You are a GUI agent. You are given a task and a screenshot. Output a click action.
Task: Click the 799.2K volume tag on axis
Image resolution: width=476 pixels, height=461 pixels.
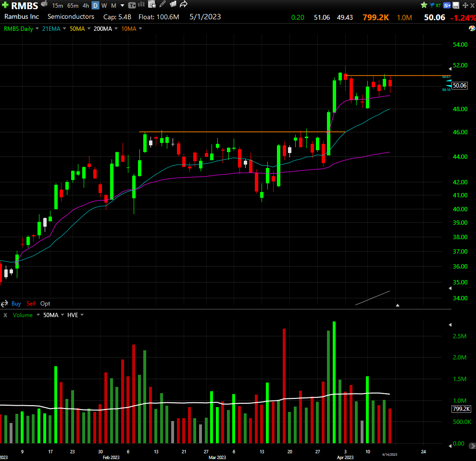click(x=462, y=409)
